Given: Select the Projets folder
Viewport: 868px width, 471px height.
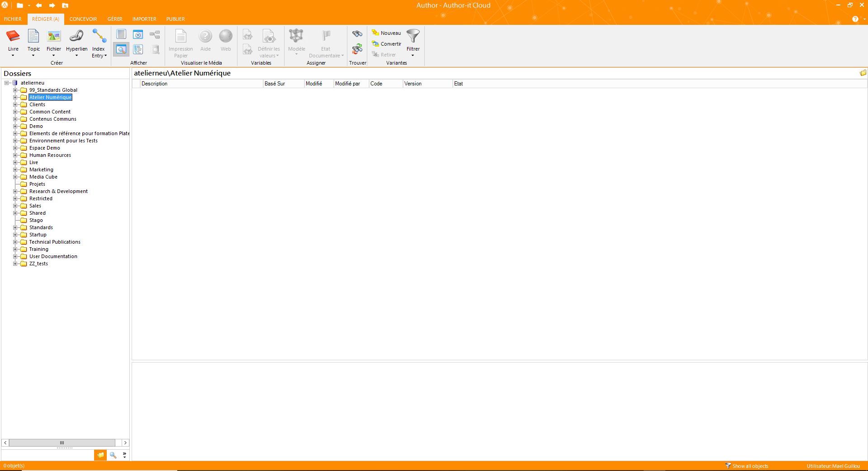Looking at the screenshot, I should pos(37,184).
